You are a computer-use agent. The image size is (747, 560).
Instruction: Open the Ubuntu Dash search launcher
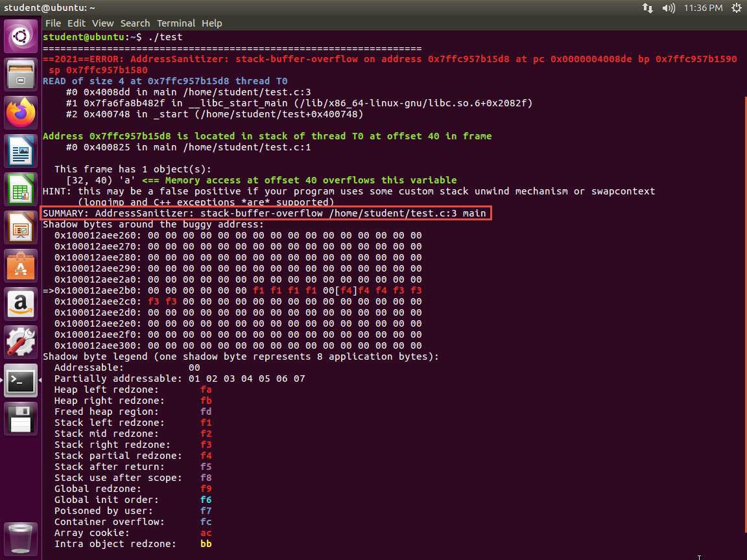point(21,37)
